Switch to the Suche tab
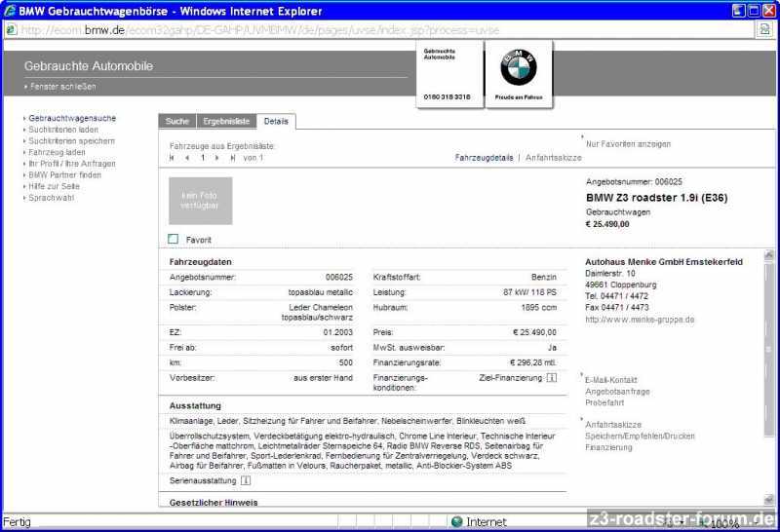 [x=177, y=122]
